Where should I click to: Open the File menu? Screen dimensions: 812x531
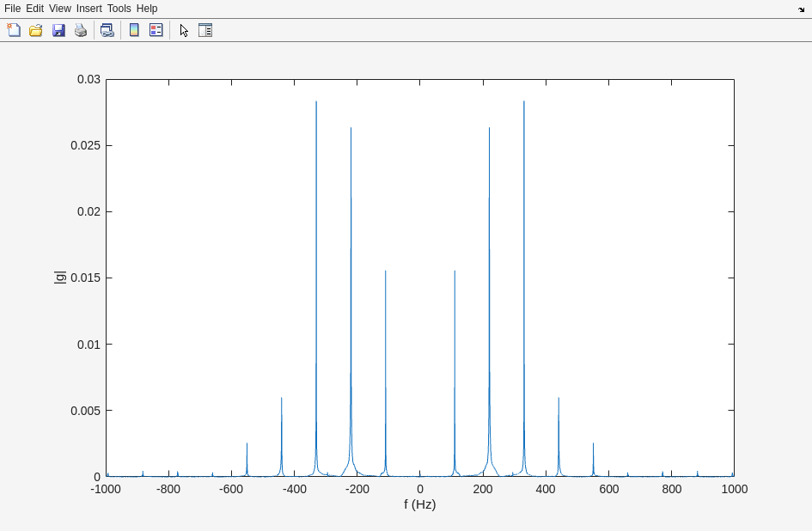(x=12, y=9)
